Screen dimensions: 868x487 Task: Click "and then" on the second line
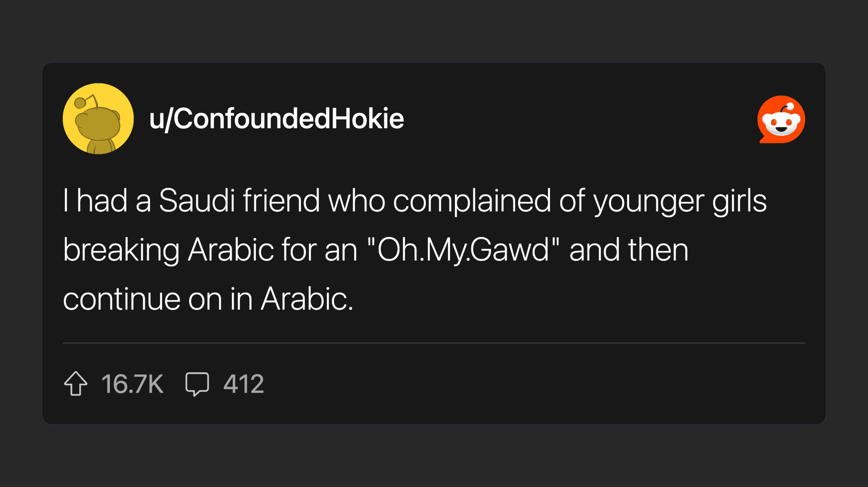(x=629, y=250)
